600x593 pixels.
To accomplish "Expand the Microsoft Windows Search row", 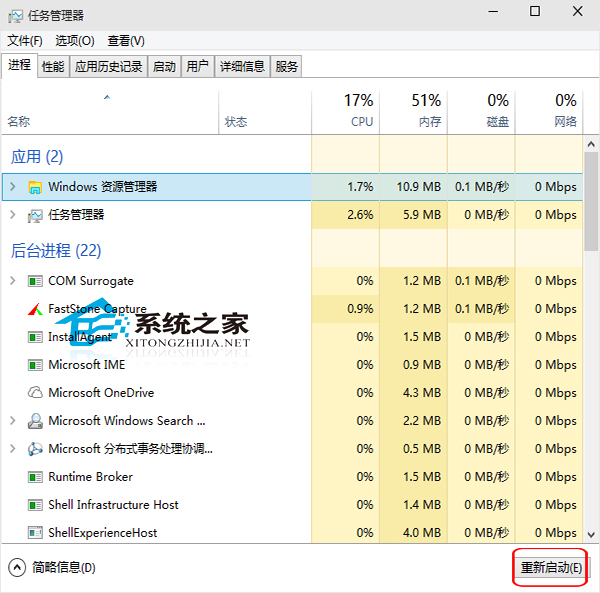I will pyautogui.click(x=13, y=421).
